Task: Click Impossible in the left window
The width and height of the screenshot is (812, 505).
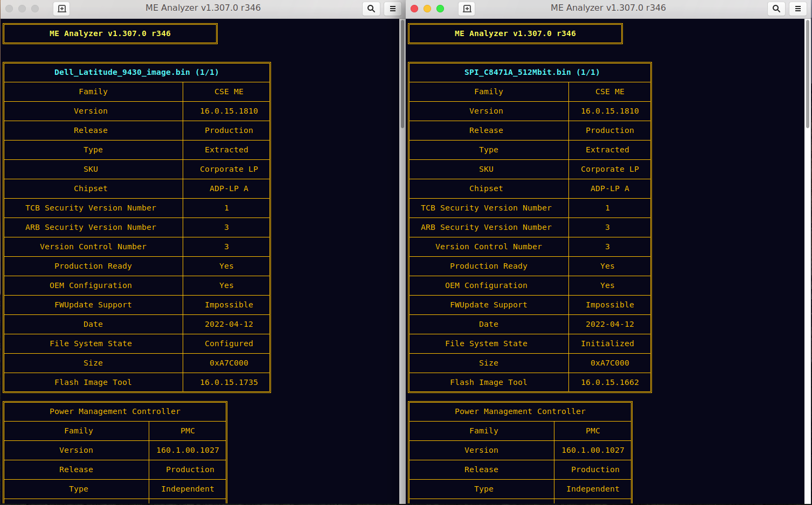Action: (229, 305)
